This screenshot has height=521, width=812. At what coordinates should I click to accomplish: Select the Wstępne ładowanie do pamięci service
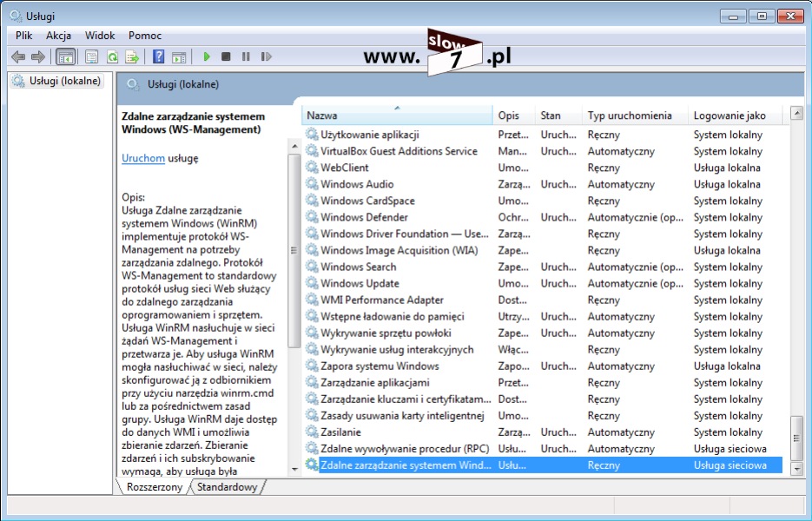392,316
